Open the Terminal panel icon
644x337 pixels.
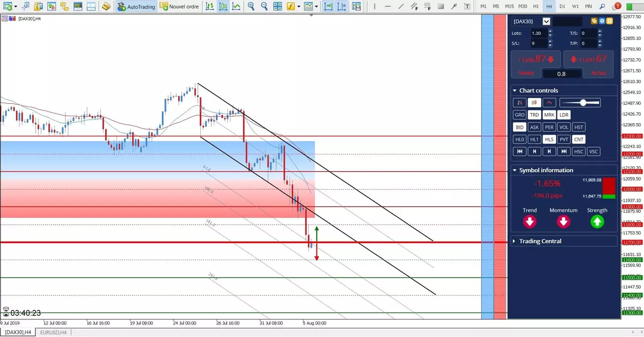[x=77, y=7]
